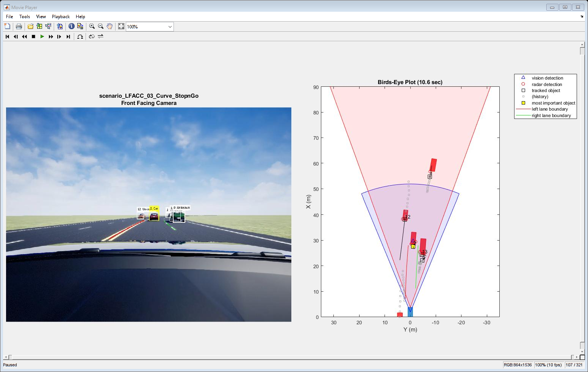Click '(history)' legend entry
This screenshot has width=588, height=372.
coord(540,97)
